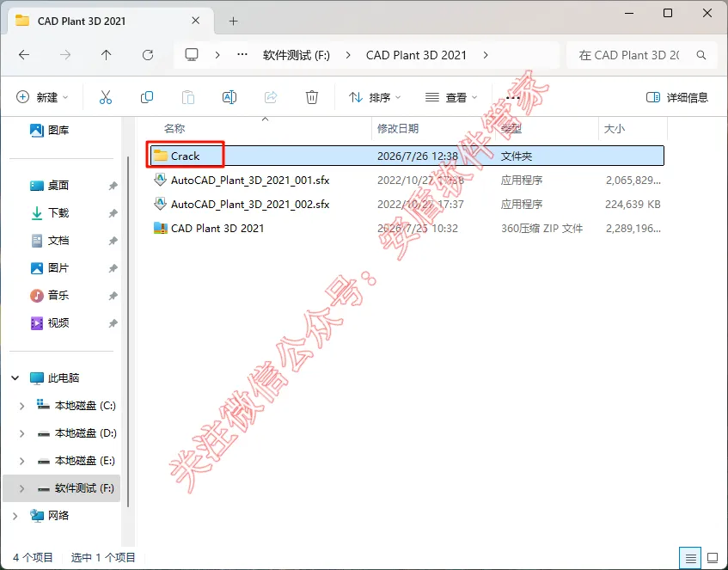The width and height of the screenshot is (728, 570).
Task: Switch to large thumbnails view icon
Action: tap(713, 557)
